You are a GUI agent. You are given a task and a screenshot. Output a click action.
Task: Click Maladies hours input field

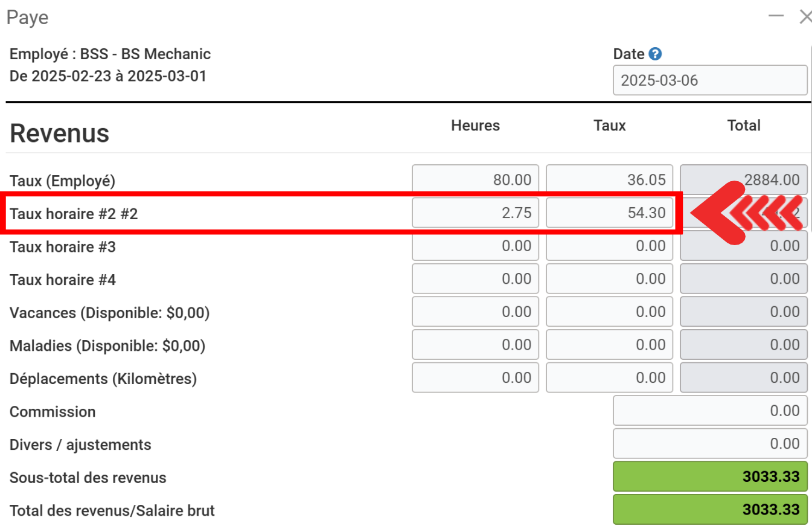coord(475,345)
